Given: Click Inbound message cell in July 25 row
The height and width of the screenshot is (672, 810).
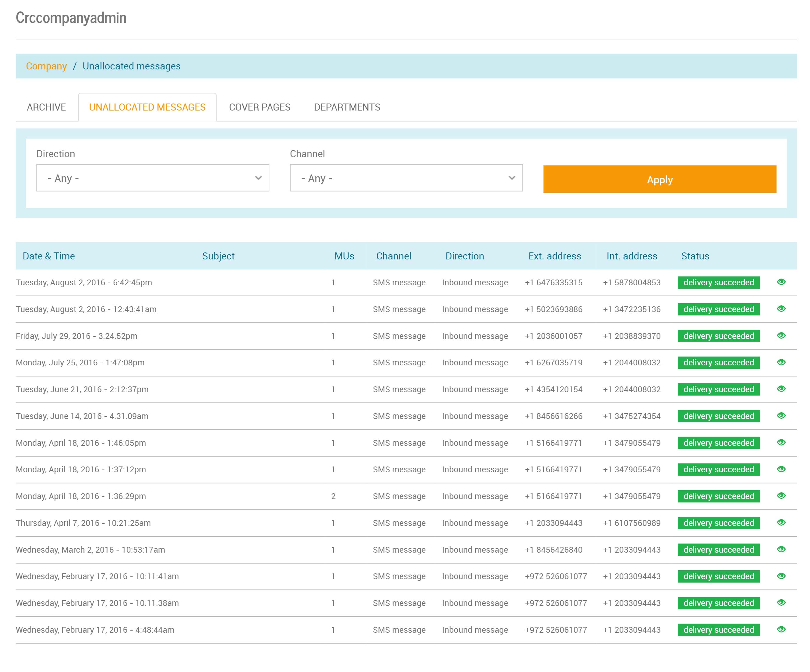Looking at the screenshot, I should (x=475, y=362).
